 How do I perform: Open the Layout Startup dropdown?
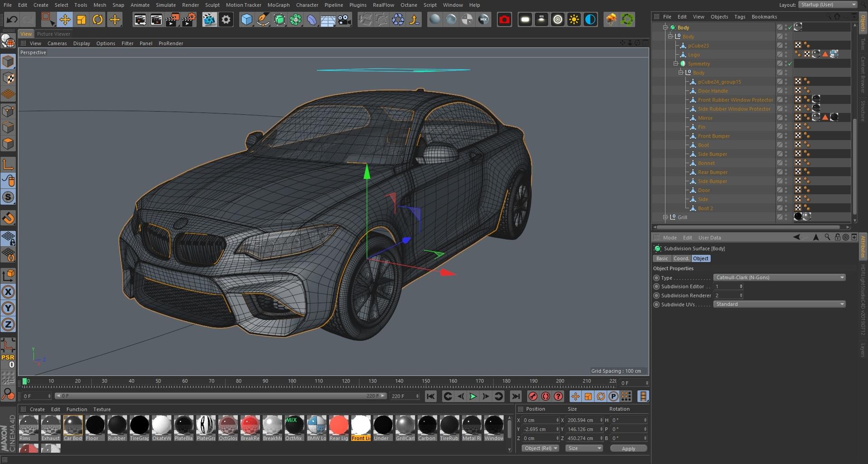tap(827, 5)
